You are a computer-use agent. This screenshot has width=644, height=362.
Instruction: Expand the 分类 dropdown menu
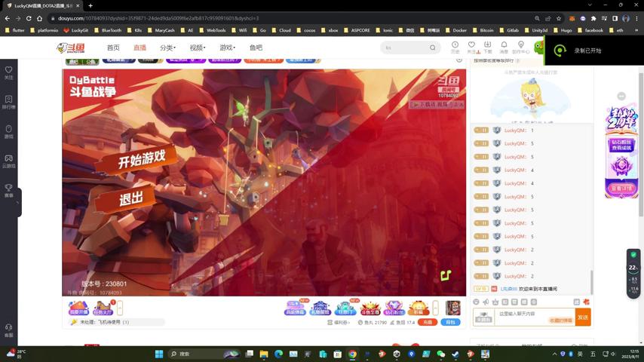167,48
